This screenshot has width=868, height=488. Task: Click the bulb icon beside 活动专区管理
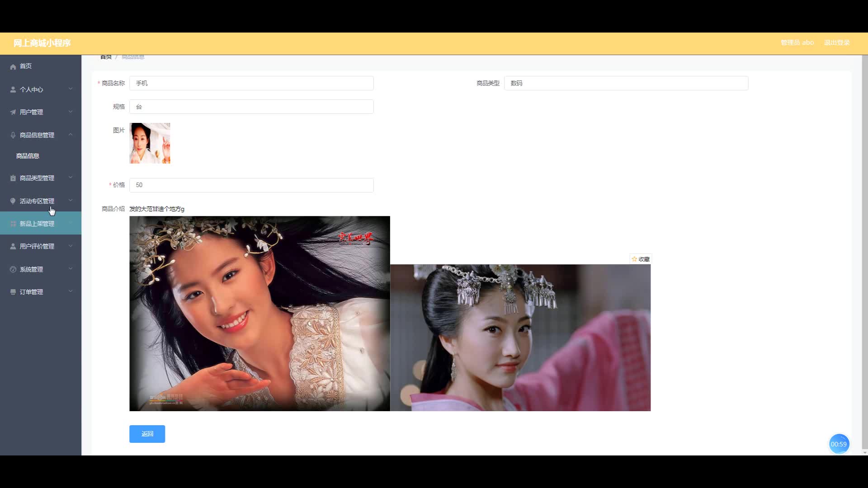[13, 201]
